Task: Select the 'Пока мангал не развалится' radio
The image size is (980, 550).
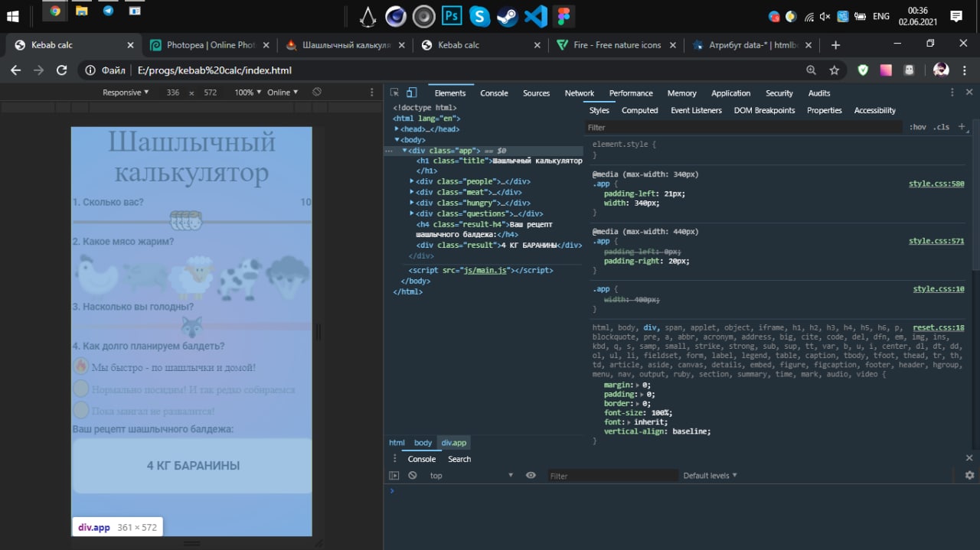Action: tap(81, 411)
